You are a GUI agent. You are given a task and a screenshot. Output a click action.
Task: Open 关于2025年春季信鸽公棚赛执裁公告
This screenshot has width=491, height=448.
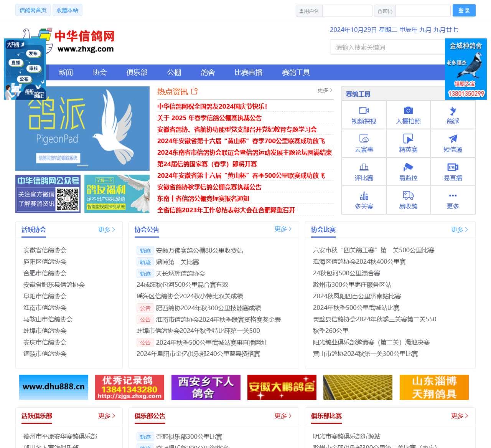pos(209,118)
